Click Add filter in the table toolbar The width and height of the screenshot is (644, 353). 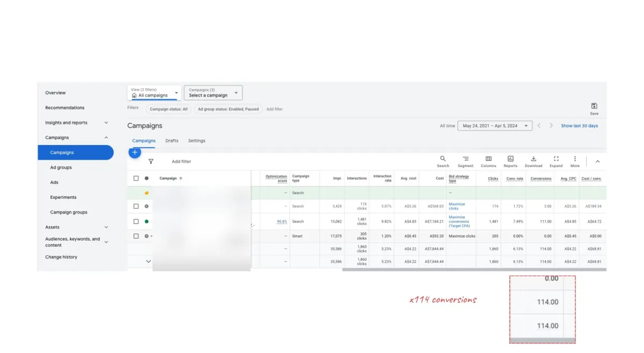[x=181, y=161]
